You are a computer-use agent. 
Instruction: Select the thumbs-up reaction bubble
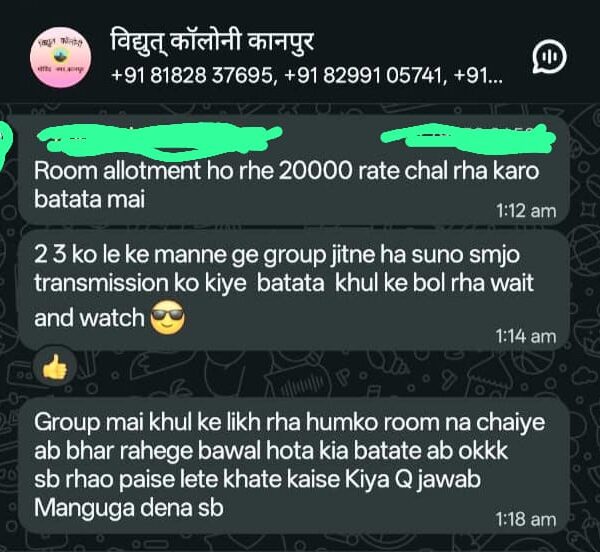click(x=55, y=366)
